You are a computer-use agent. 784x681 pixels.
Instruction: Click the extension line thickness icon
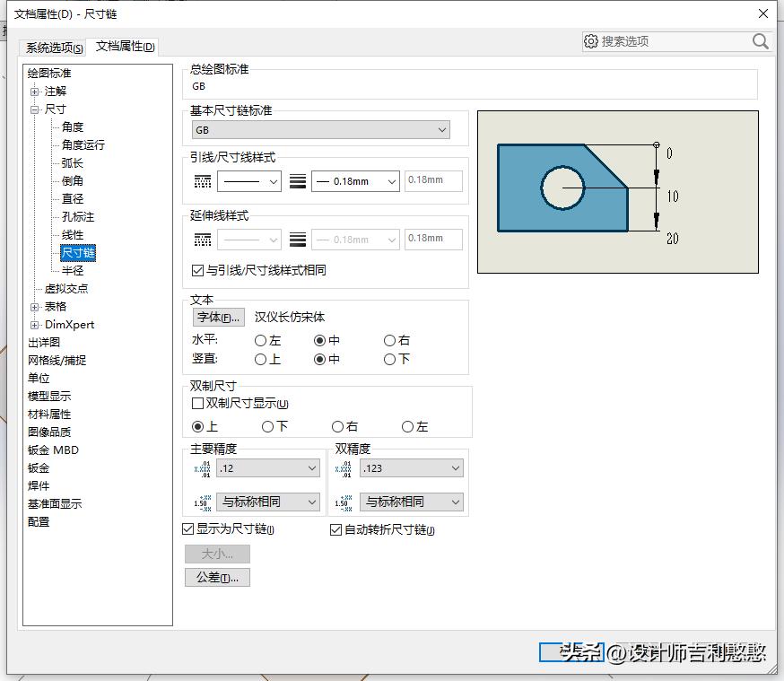tap(298, 239)
